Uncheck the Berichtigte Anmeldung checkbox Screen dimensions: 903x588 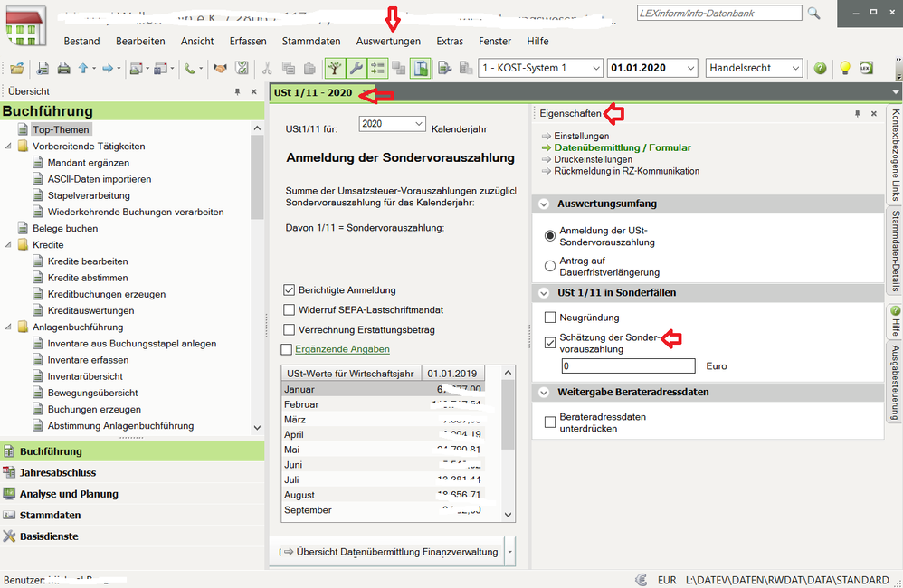[x=290, y=290]
